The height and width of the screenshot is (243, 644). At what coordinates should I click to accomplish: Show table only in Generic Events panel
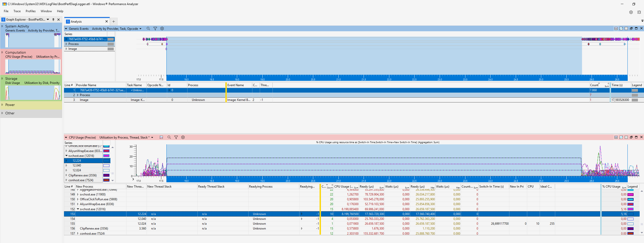coord(626,28)
